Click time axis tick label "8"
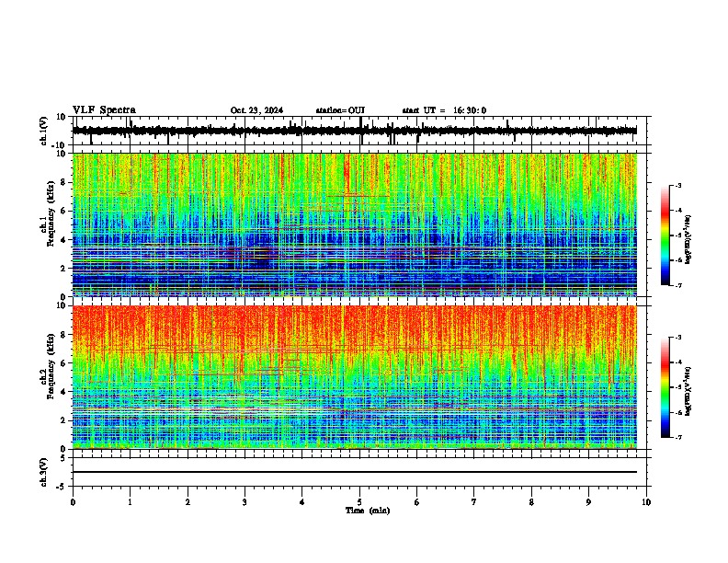 (x=531, y=502)
